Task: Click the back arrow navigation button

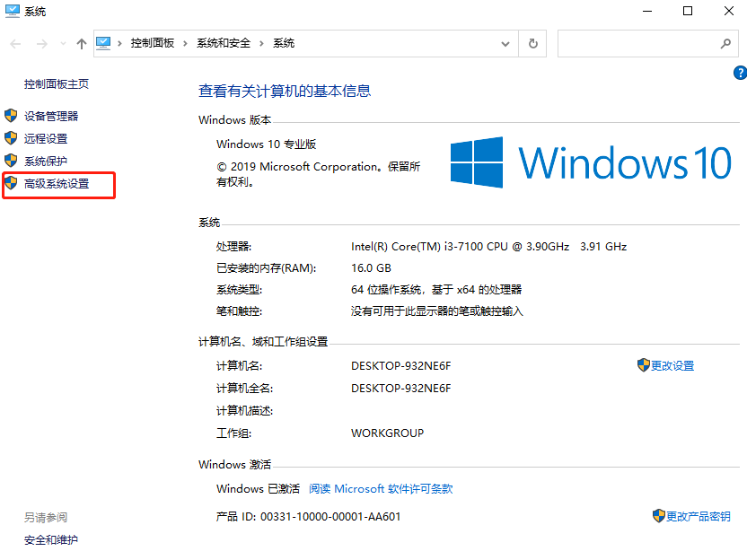Action: tap(15, 43)
